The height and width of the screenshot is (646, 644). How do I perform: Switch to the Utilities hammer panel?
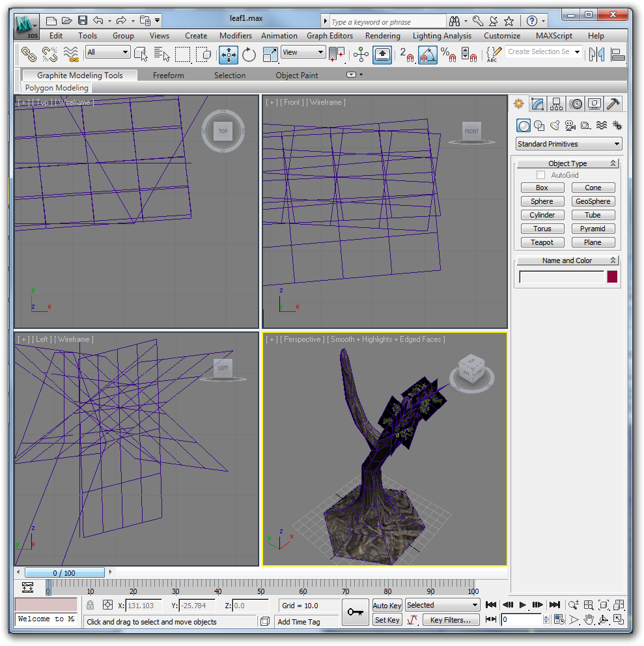(613, 104)
